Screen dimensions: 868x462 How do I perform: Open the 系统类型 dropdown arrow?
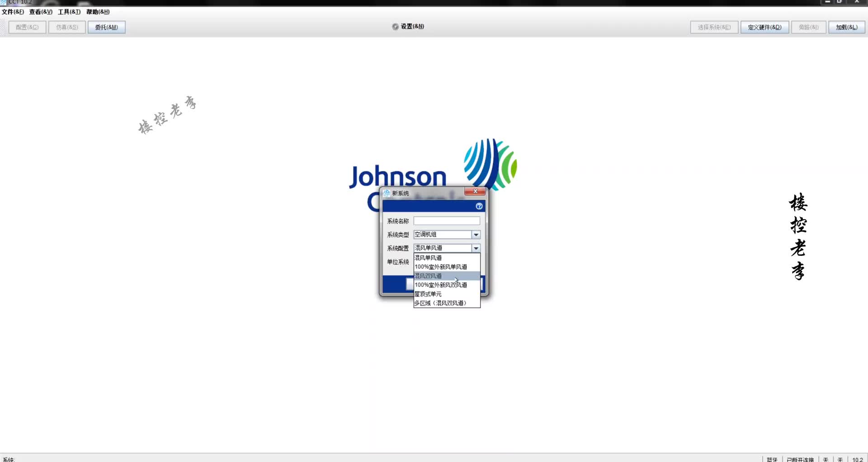click(476, 235)
